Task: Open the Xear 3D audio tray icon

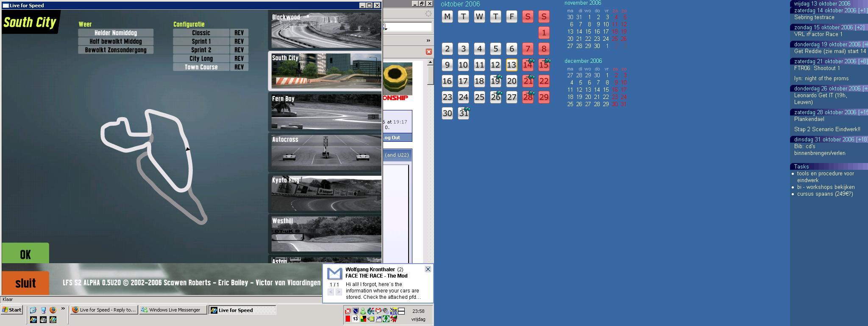Action: point(393,311)
